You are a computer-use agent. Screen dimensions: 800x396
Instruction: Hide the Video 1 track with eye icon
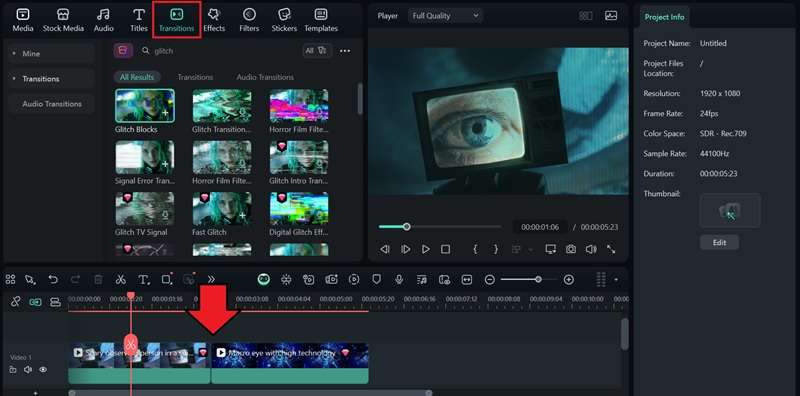click(x=43, y=369)
